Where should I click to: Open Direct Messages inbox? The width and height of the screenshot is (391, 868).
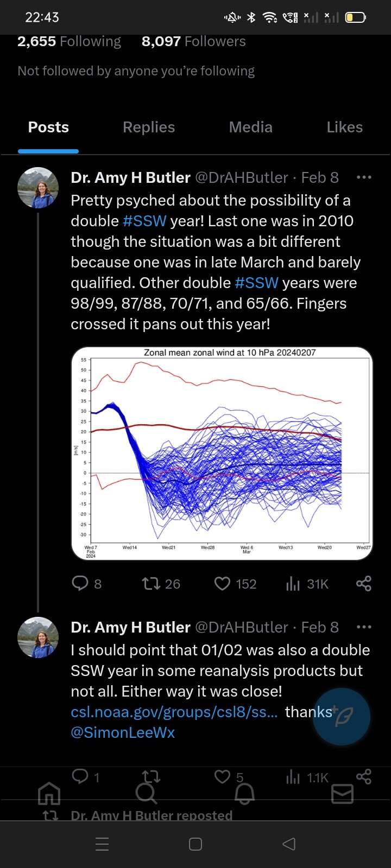(x=342, y=794)
